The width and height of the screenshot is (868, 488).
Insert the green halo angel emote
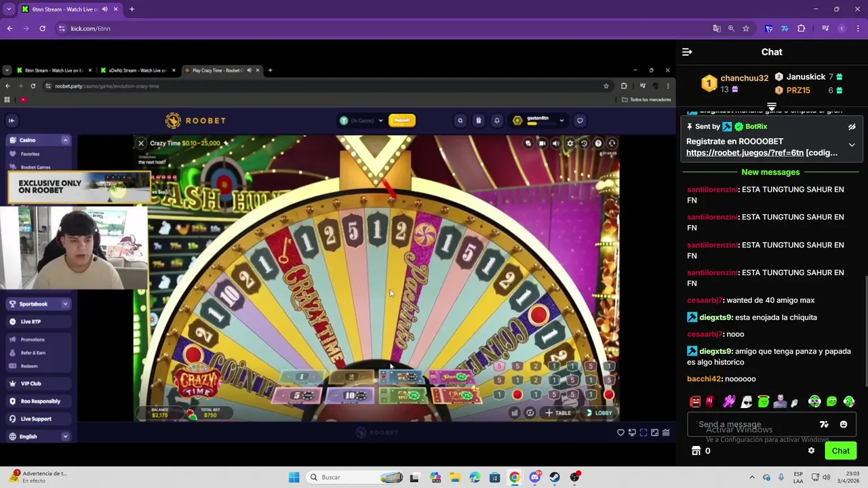(x=764, y=402)
